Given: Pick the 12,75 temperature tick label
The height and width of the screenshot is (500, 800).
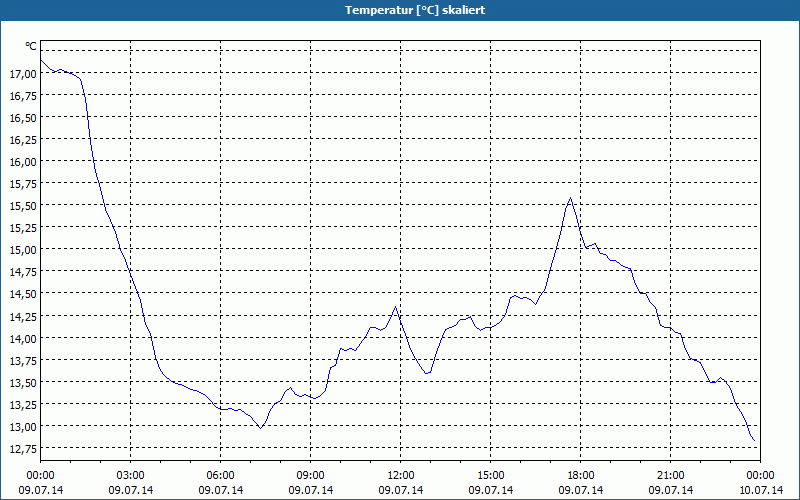Looking at the screenshot, I should 23,448.
